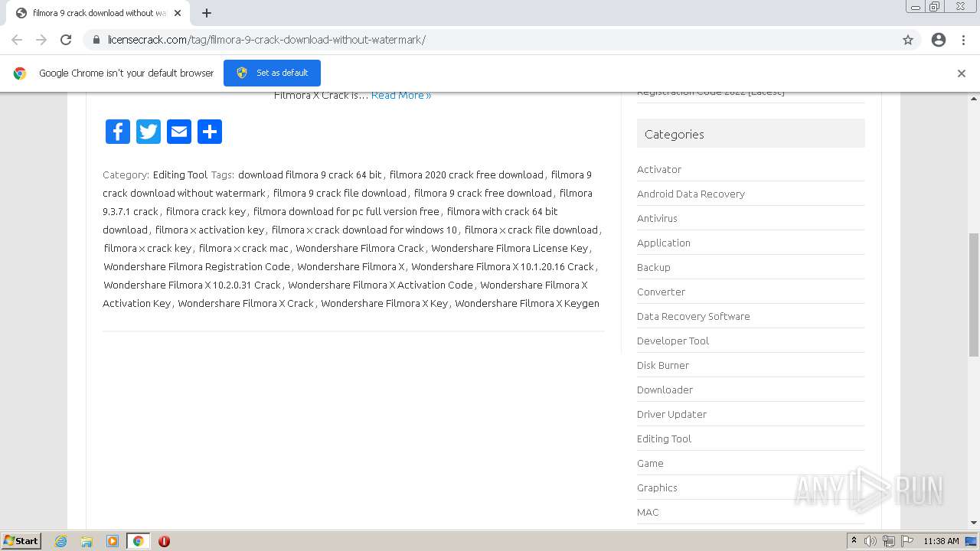Screen dimensions: 980x551
Task: Click the address bar URL
Action: 266,40
